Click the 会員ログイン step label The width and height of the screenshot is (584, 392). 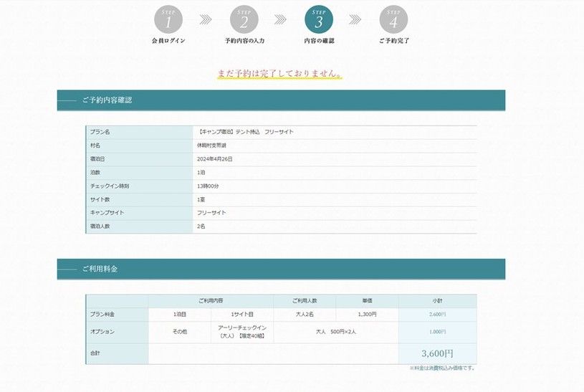point(168,41)
